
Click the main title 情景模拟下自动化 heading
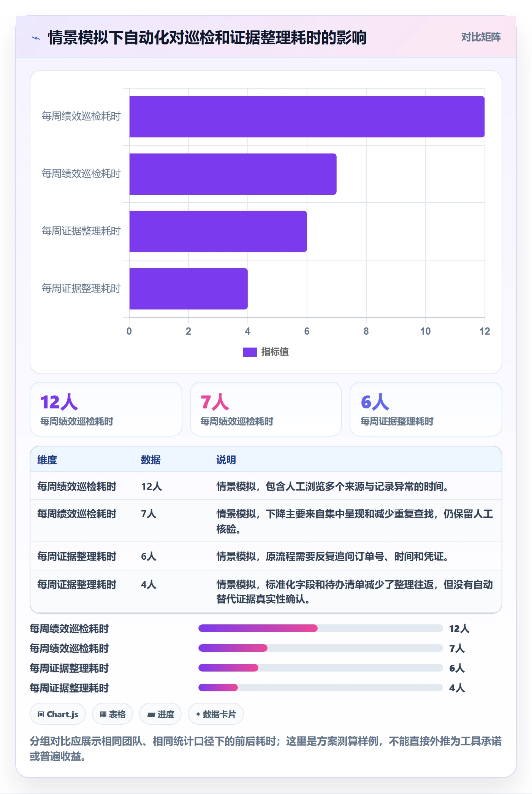(207, 38)
